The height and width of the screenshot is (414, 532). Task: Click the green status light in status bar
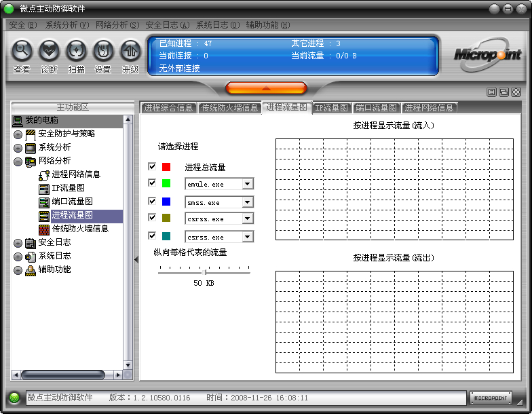coord(14,398)
